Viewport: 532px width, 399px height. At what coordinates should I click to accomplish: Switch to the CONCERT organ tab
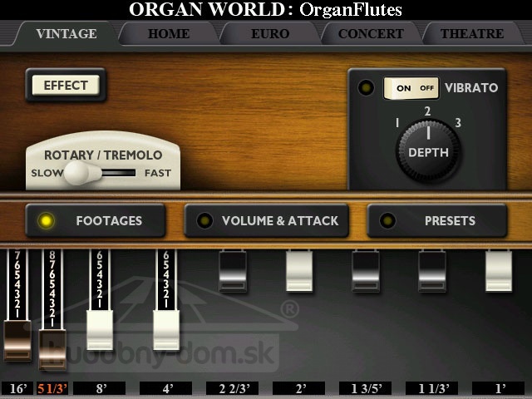tap(371, 34)
